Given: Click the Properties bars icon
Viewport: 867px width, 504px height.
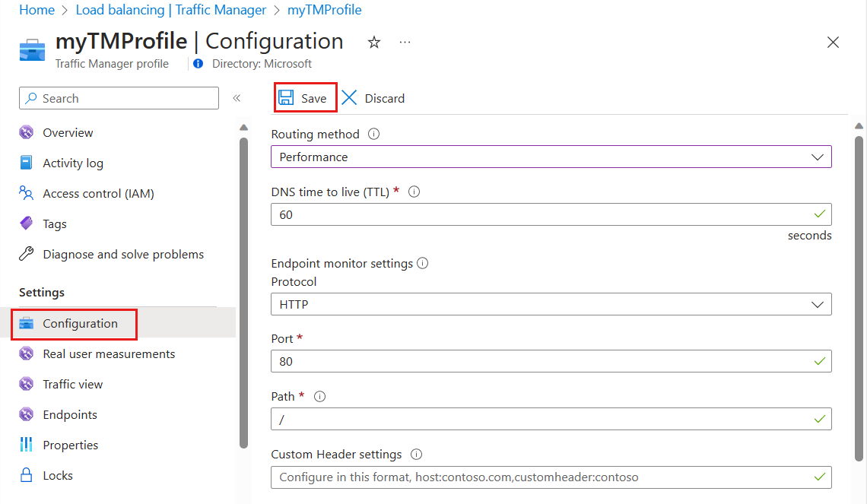Looking at the screenshot, I should tap(26, 444).
